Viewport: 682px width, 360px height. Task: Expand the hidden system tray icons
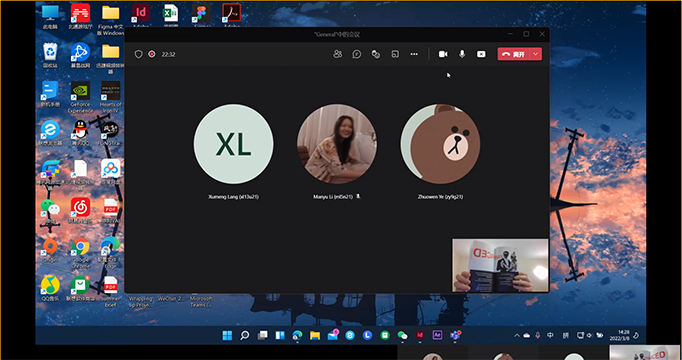tap(517, 336)
